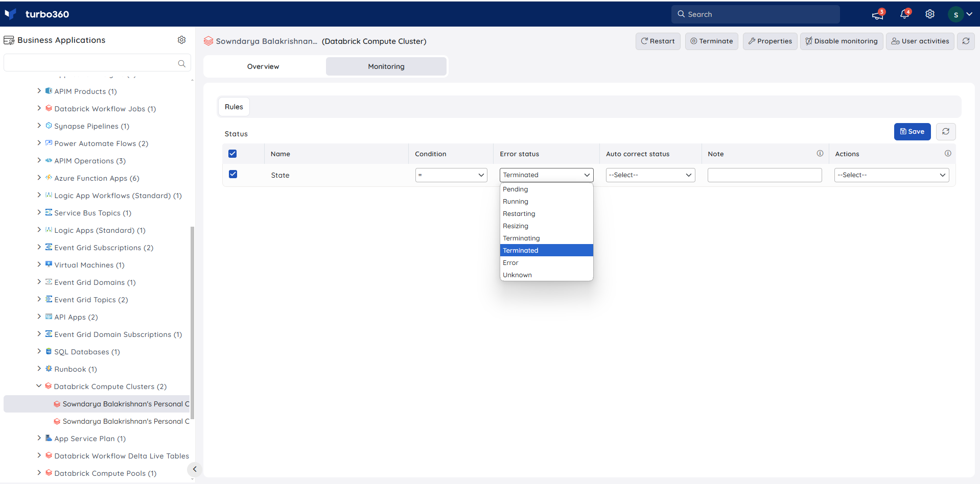Click the turbo360 logo icon
Image resolution: width=980 pixels, height=484 pixels.
(10, 14)
